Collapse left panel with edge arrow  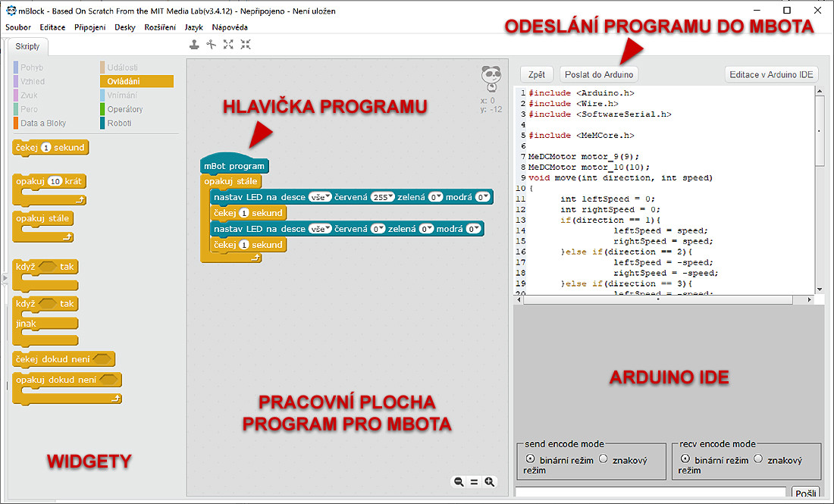[5, 278]
